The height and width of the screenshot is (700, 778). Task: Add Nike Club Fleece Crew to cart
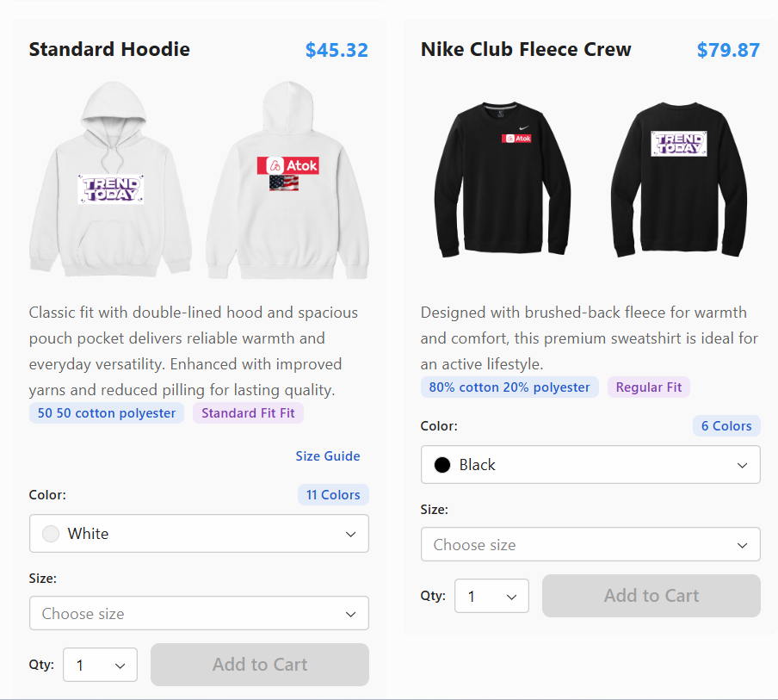click(x=651, y=596)
